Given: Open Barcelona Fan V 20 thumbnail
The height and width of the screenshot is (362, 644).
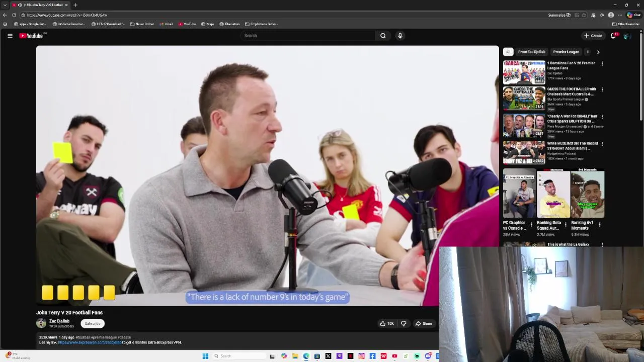Looking at the screenshot, I should [524, 72].
